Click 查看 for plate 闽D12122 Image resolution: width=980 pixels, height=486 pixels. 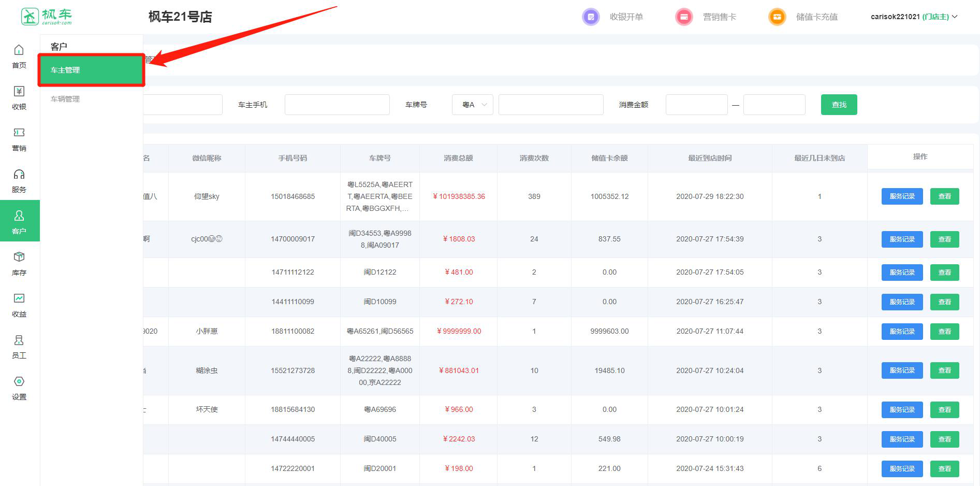pyautogui.click(x=944, y=273)
